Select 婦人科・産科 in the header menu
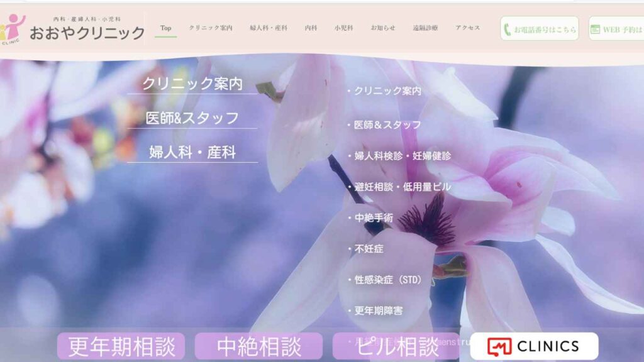This screenshot has height=362, width=644. [269, 28]
